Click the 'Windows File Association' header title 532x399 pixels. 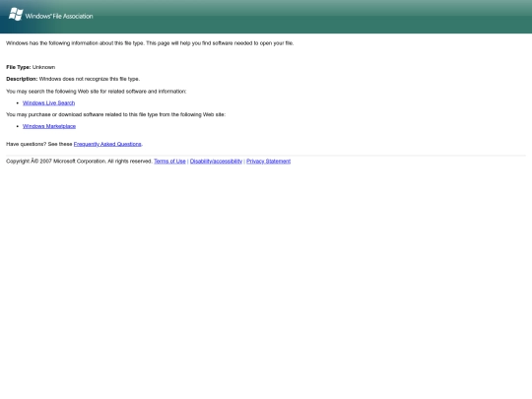pos(59,16)
